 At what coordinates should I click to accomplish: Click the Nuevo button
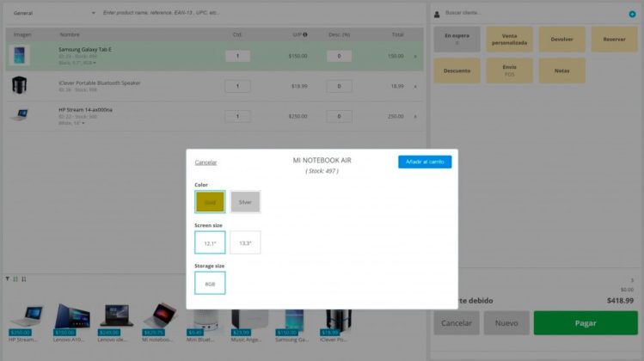(x=506, y=323)
